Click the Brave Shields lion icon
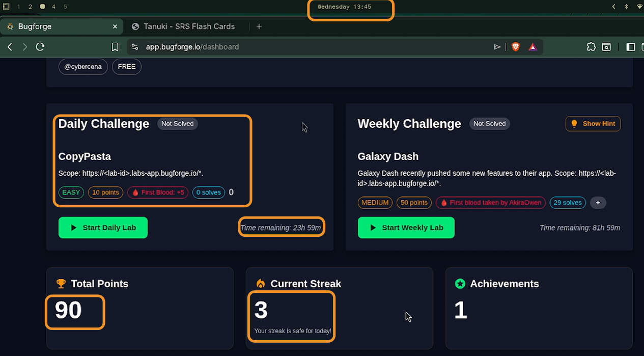 point(516,47)
